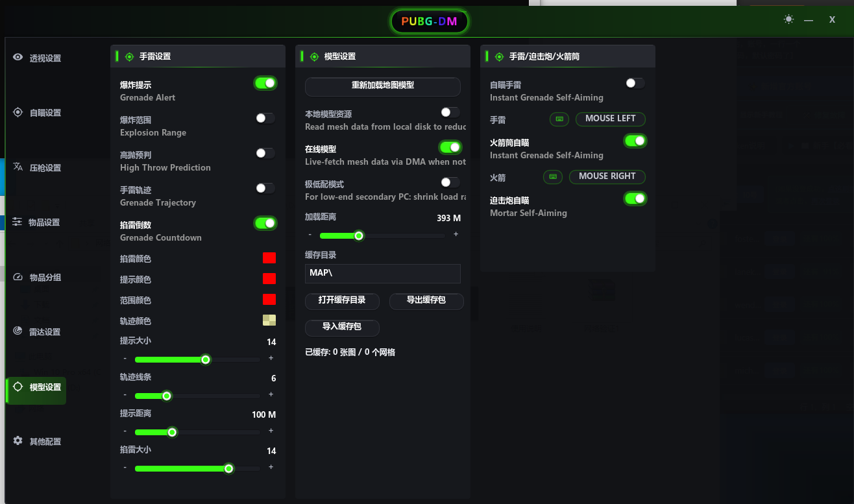This screenshot has width=854, height=504.
Task: Click plus to increase 提示大小
Action: coord(271,358)
